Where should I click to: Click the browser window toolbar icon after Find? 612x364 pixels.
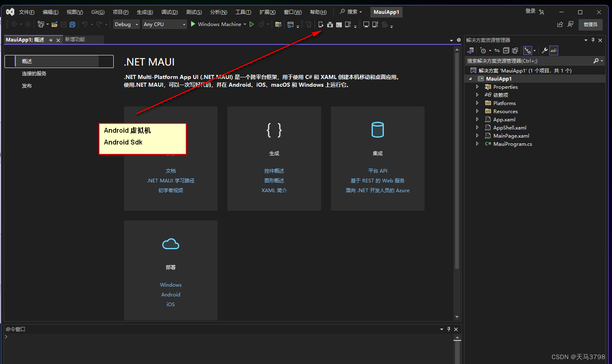(290, 24)
